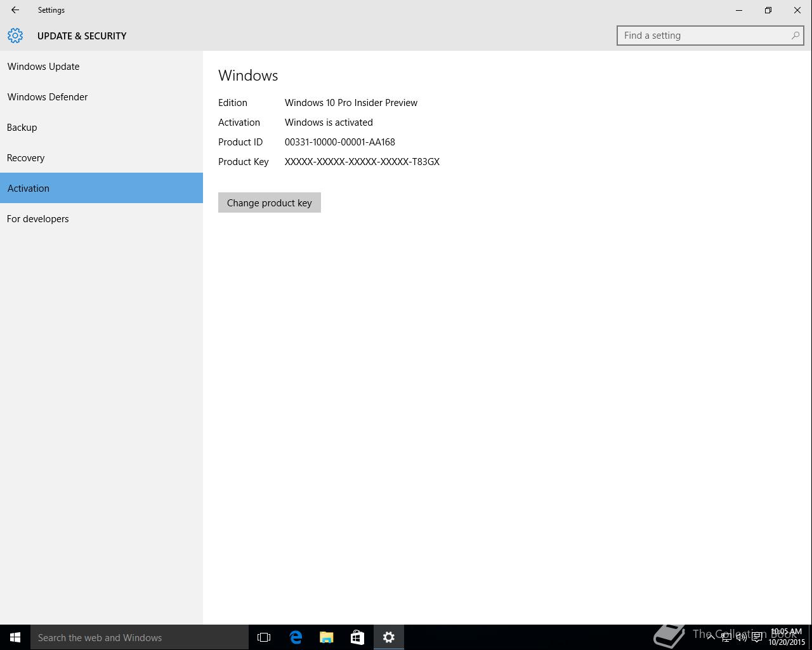This screenshot has height=650, width=812.
Task: Open the Store from taskbar
Action: (358, 637)
